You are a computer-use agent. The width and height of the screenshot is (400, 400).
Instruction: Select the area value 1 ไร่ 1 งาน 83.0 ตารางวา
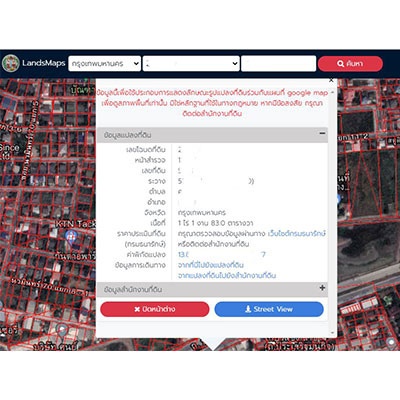215,223
